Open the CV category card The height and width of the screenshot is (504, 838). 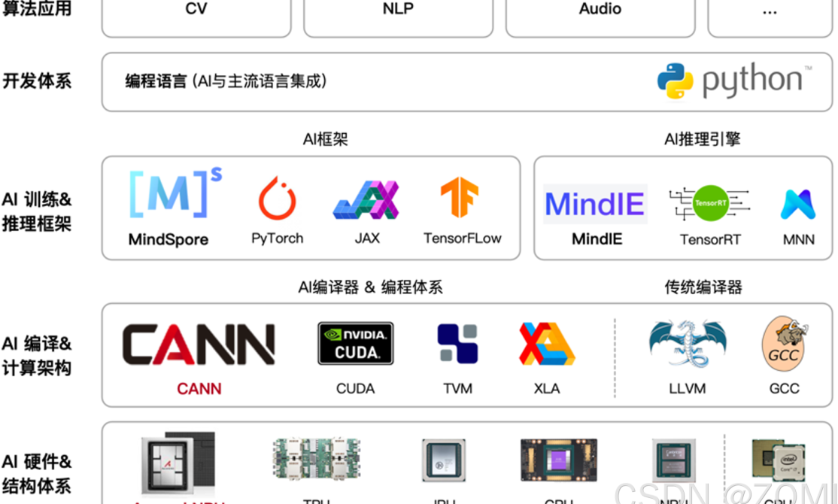coord(196,10)
